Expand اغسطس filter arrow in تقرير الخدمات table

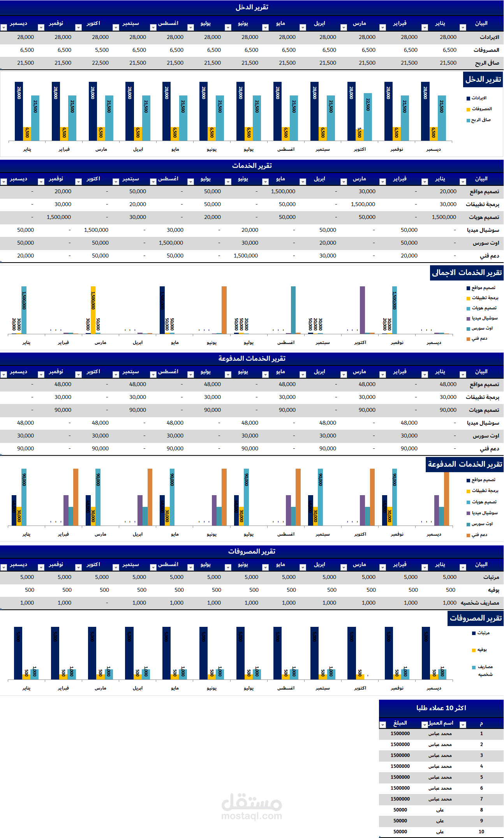[x=153, y=182]
